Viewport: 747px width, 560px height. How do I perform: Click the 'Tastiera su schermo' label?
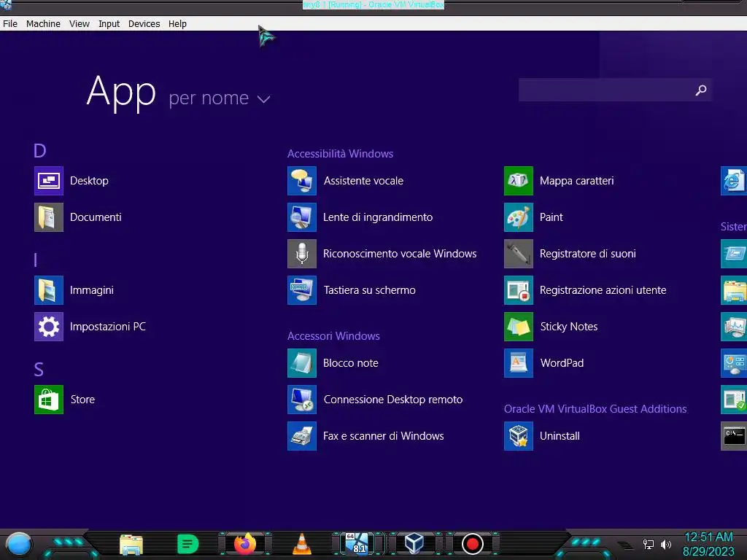point(370,290)
